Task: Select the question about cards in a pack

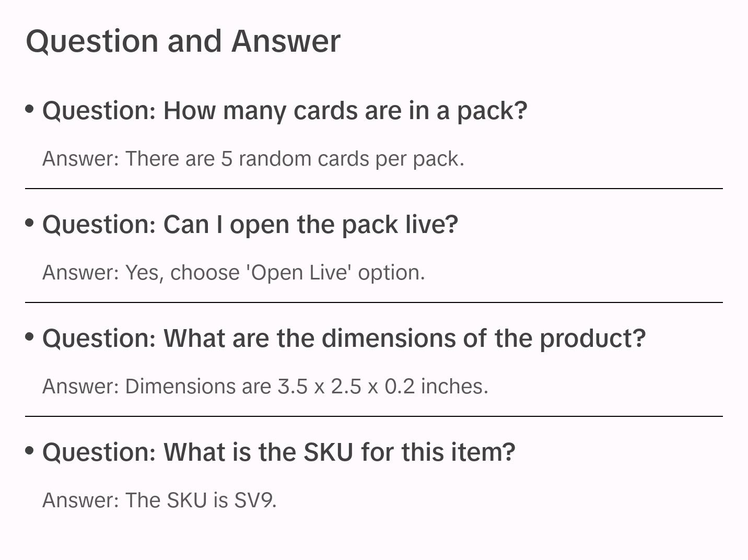Action: coord(285,111)
